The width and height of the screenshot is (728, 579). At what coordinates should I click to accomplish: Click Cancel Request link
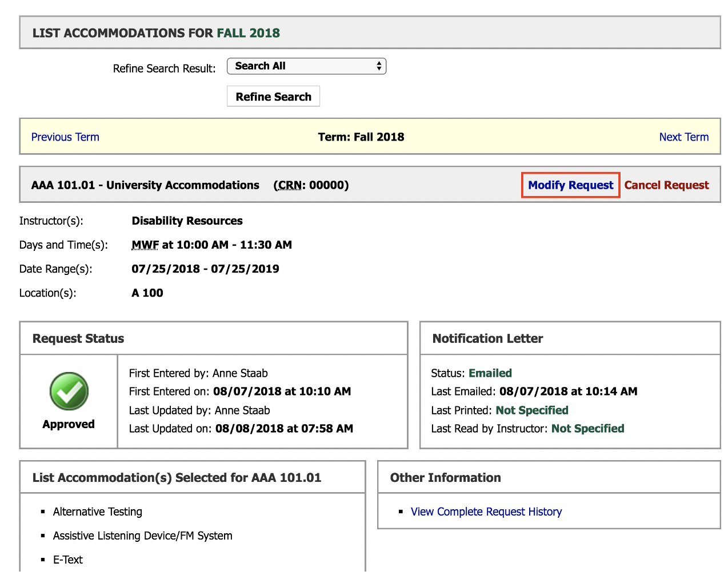click(x=666, y=185)
